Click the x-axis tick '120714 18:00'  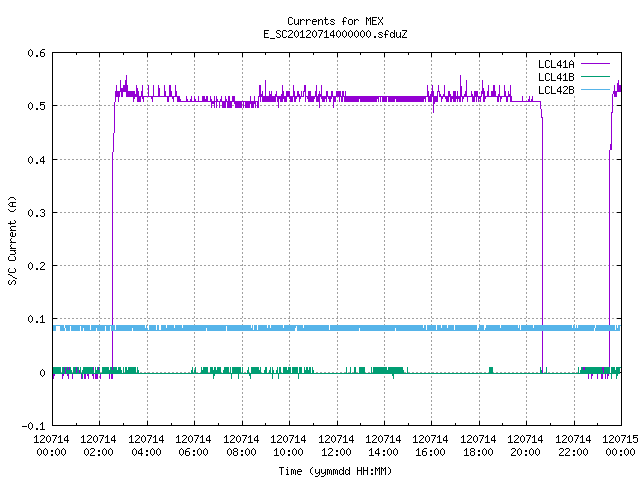point(478,445)
